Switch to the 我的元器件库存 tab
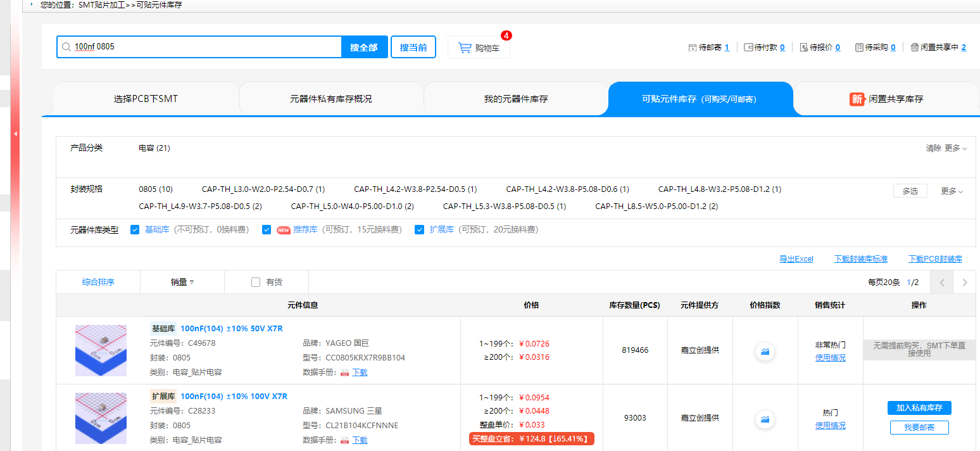 click(515, 99)
